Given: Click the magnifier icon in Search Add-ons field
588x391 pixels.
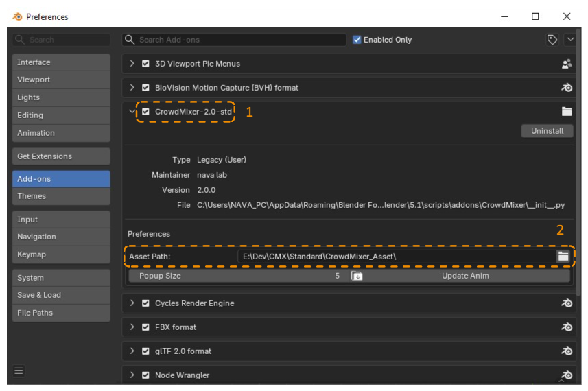Looking at the screenshot, I should click(130, 40).
